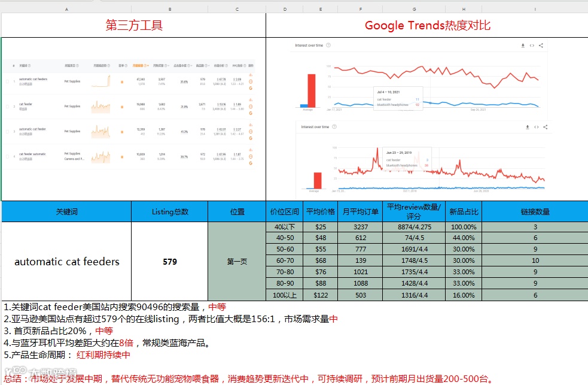Select the line '5.产品生命周期：红利期持续中'
Viewport: 588px width, 385px height.
pyautogui.click(x=67, y=355)
